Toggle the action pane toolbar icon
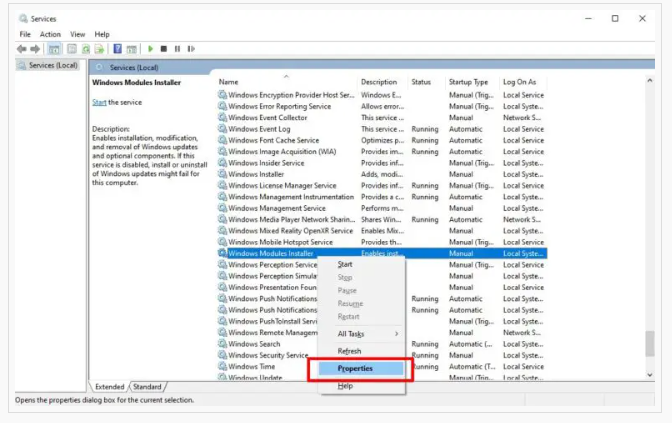672x423 pixels. point(132,49)
